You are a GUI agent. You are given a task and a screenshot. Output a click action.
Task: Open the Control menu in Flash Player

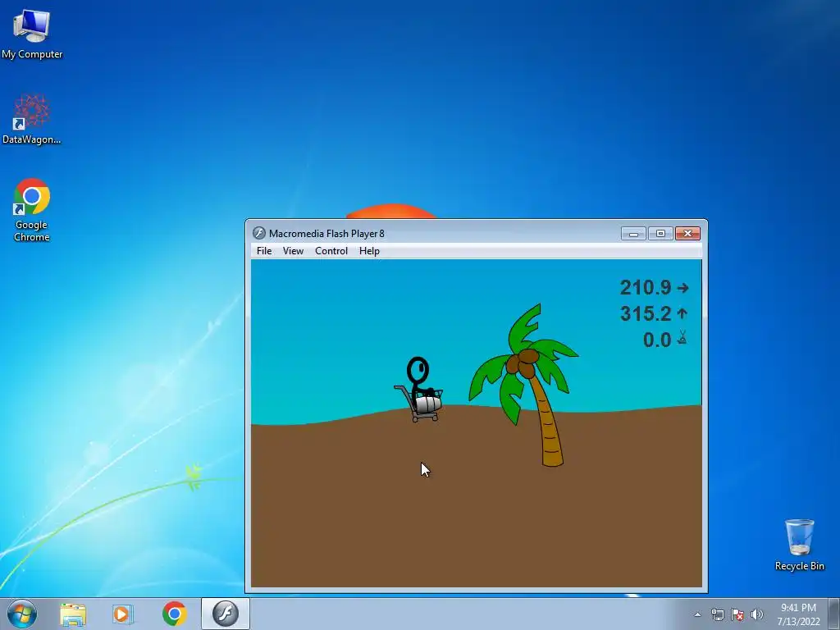click(x=331, y=251)
